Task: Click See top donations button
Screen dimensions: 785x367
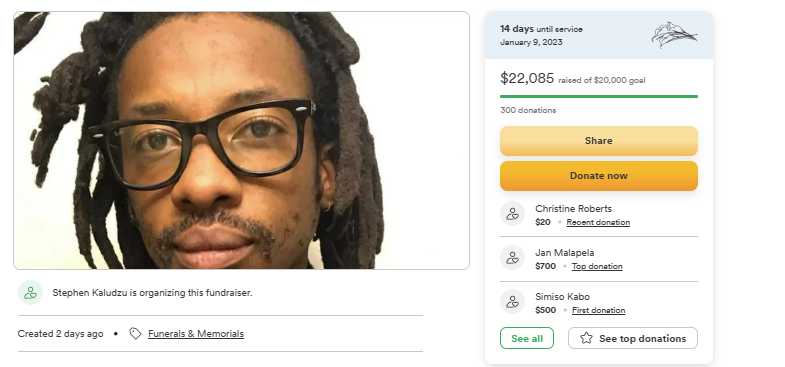Action: coord(633,338)
